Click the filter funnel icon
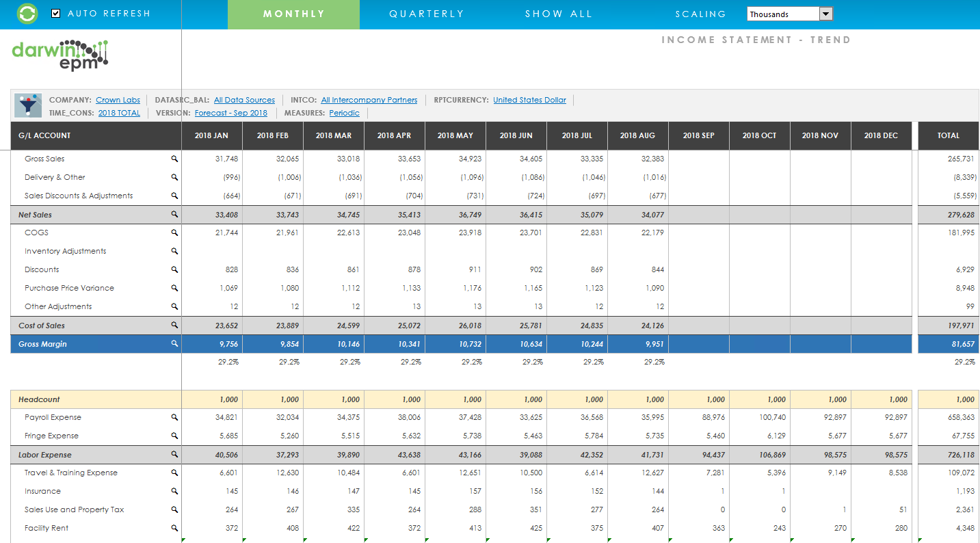The height and width of the screenshot is (543, 980). [28, 105]
